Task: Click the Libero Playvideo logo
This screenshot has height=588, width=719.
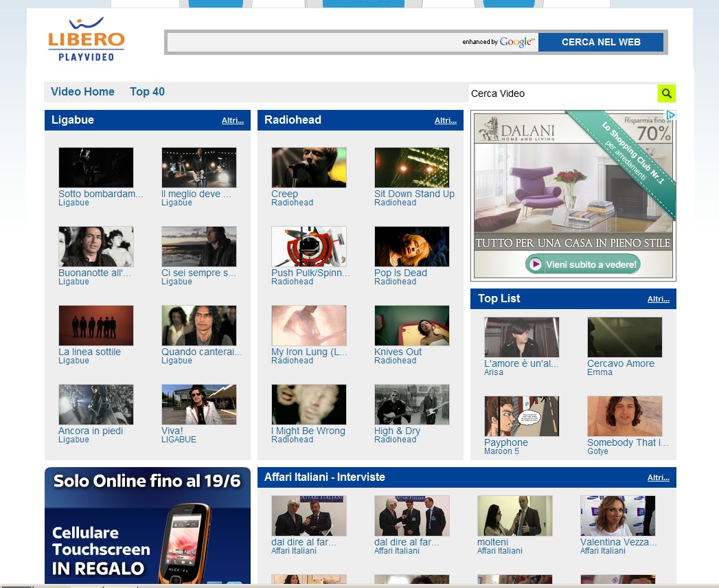Action: click(x=87, y=39)
